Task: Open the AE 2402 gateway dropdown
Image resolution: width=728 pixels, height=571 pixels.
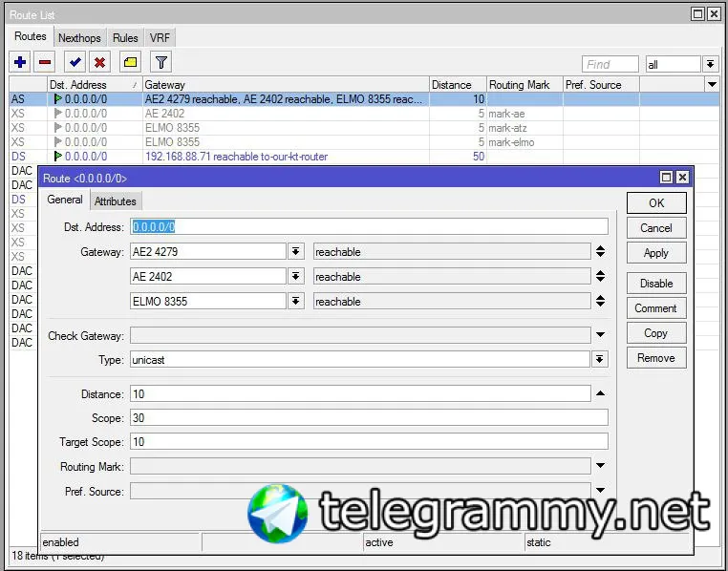Action: tap(295, 277)
